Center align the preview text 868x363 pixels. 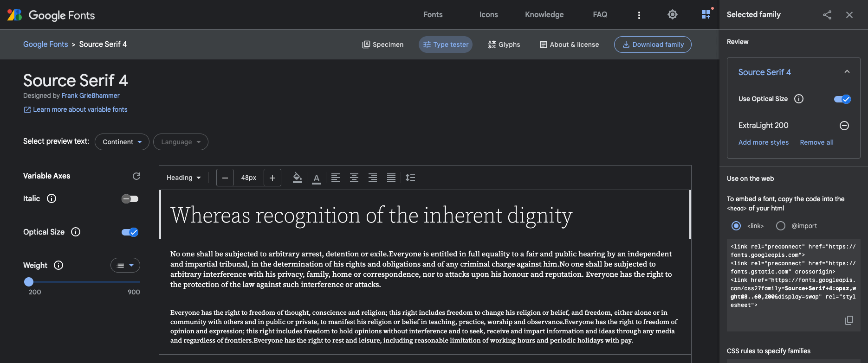[x=354, y=178]
